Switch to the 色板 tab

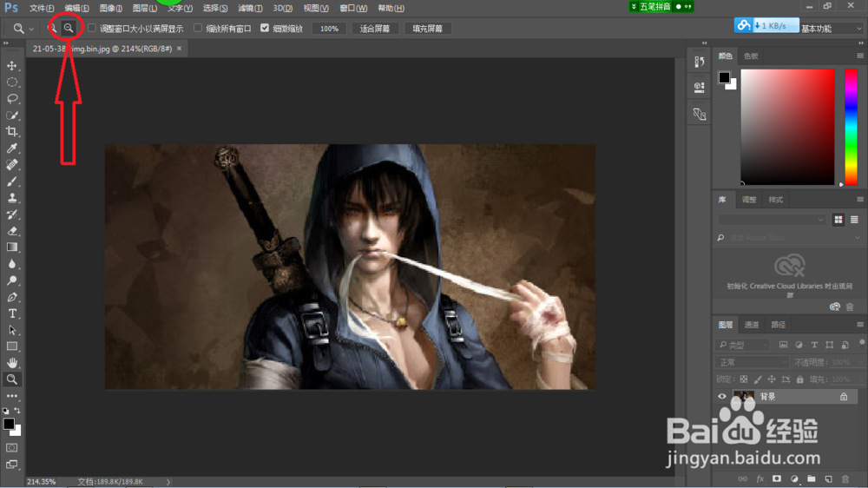(751, 56)
